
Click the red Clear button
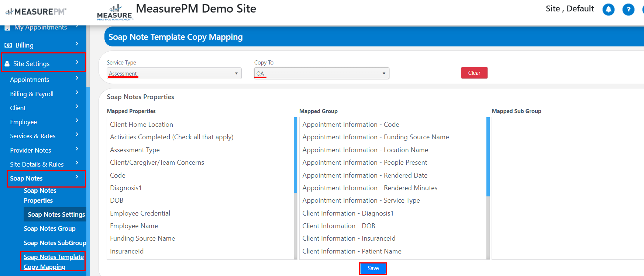[x=474, y=73]
